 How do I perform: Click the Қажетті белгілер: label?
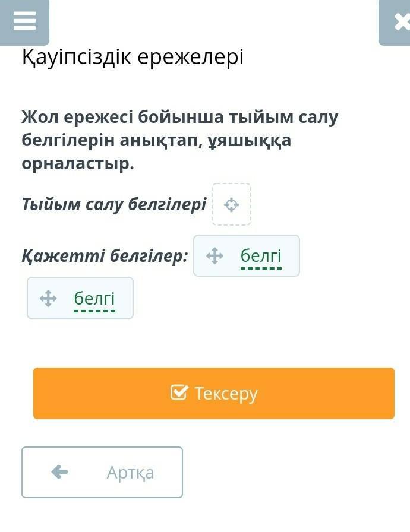tap(105, 256)
